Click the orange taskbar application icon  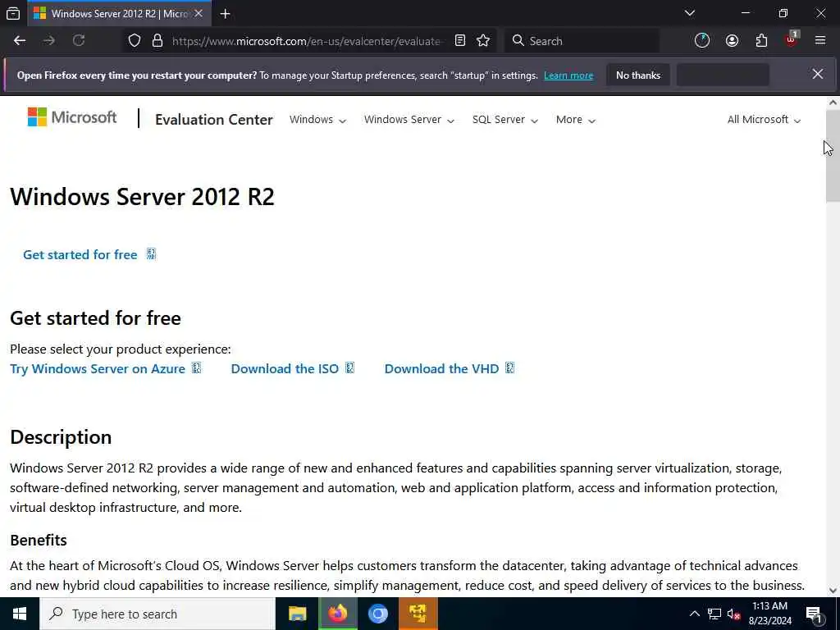point(418,614)
